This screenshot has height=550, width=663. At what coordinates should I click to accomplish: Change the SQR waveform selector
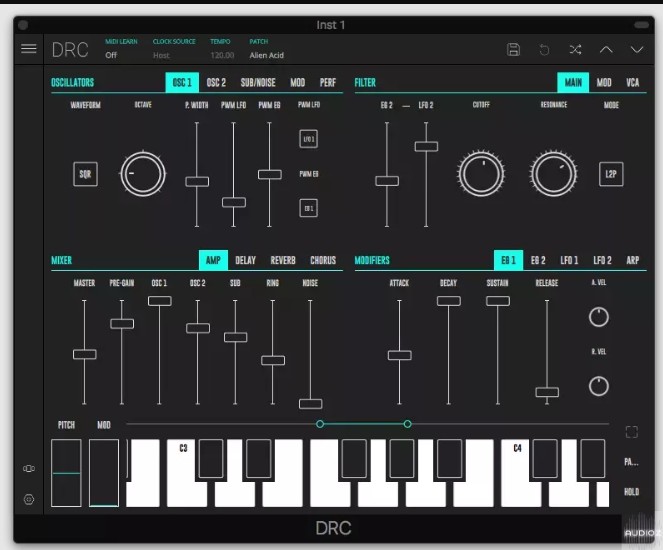[86, 174]
